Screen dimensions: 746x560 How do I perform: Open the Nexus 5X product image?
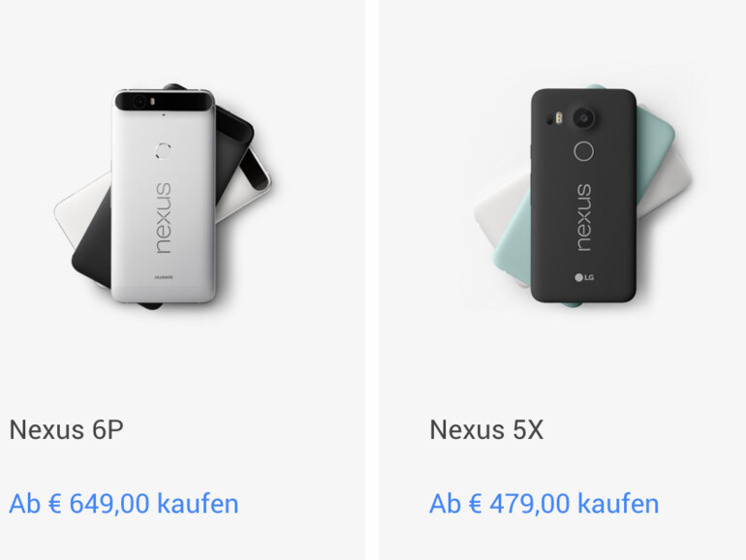point(582,196)
